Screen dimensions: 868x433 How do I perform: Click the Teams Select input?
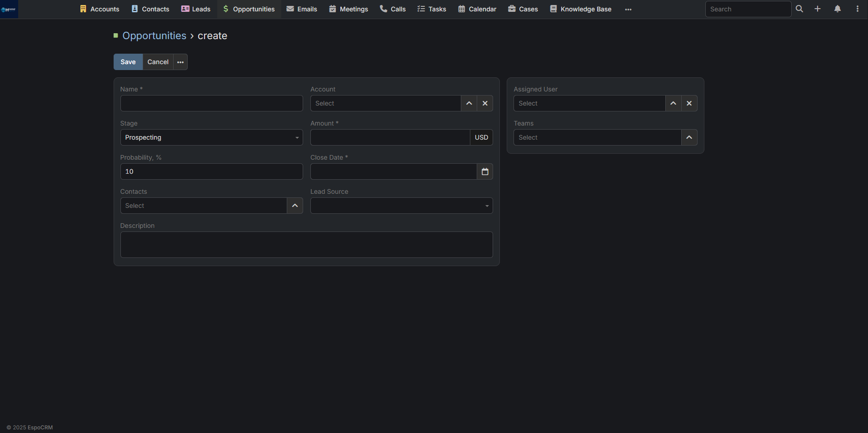(597, 137)
